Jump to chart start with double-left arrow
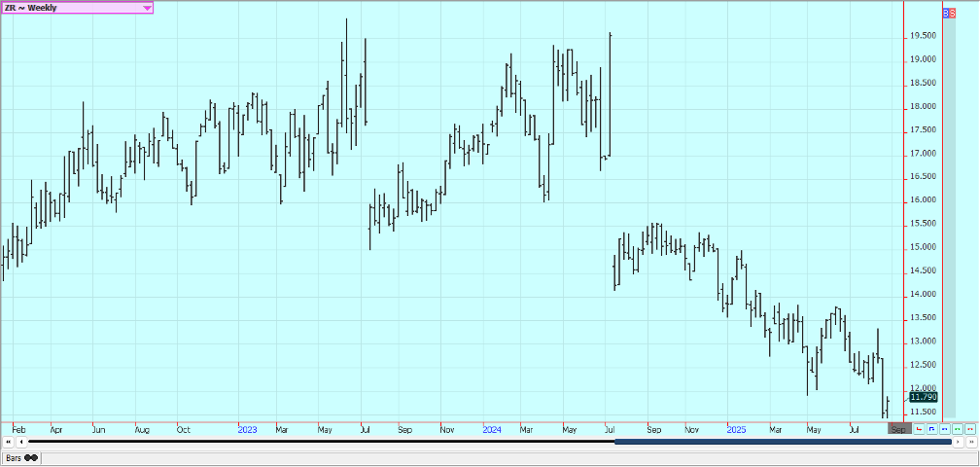 [9, 442]
